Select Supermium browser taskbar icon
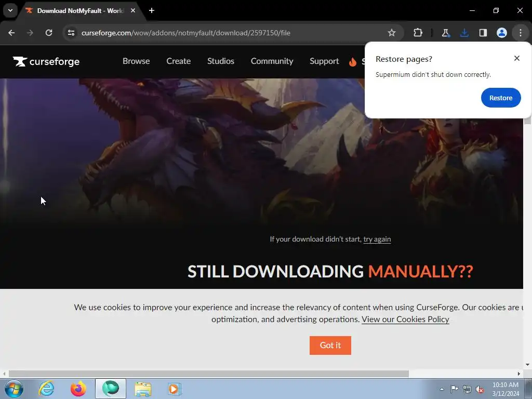The image size is (532, 399). (111, 389)
